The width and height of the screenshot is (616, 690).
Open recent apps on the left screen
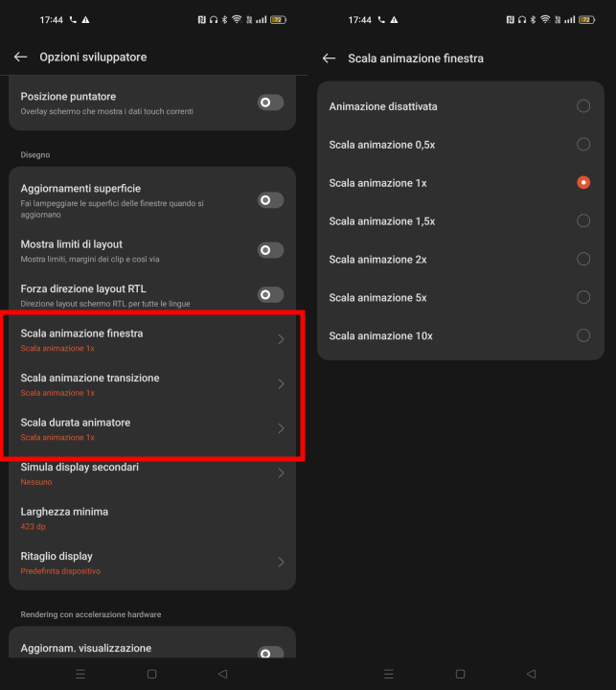point(80,674)
